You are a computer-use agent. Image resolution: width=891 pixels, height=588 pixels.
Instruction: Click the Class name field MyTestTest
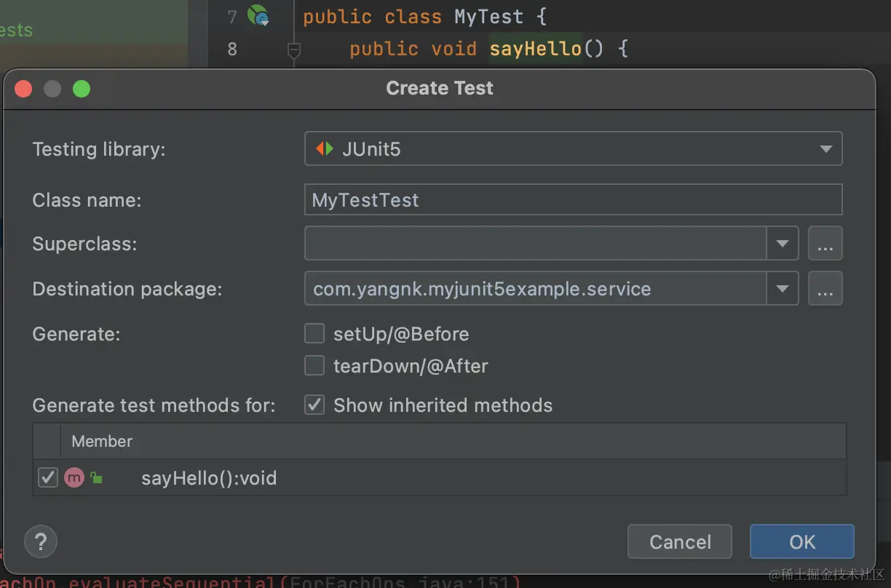click(x=573, y=200)
